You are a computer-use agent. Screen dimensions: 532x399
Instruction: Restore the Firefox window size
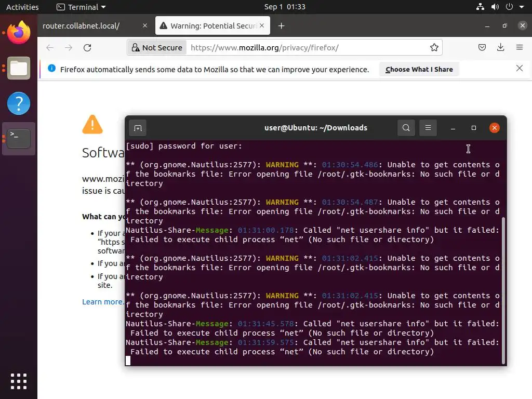click(x=505, y=26)
